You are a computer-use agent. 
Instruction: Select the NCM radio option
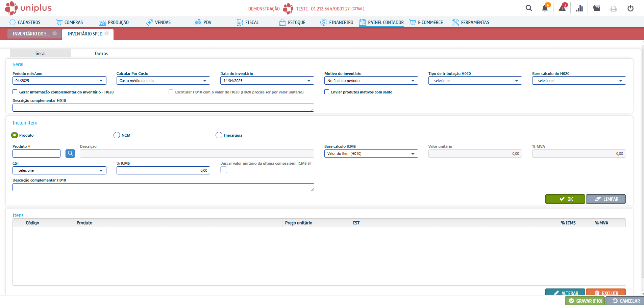pos(117,135)
